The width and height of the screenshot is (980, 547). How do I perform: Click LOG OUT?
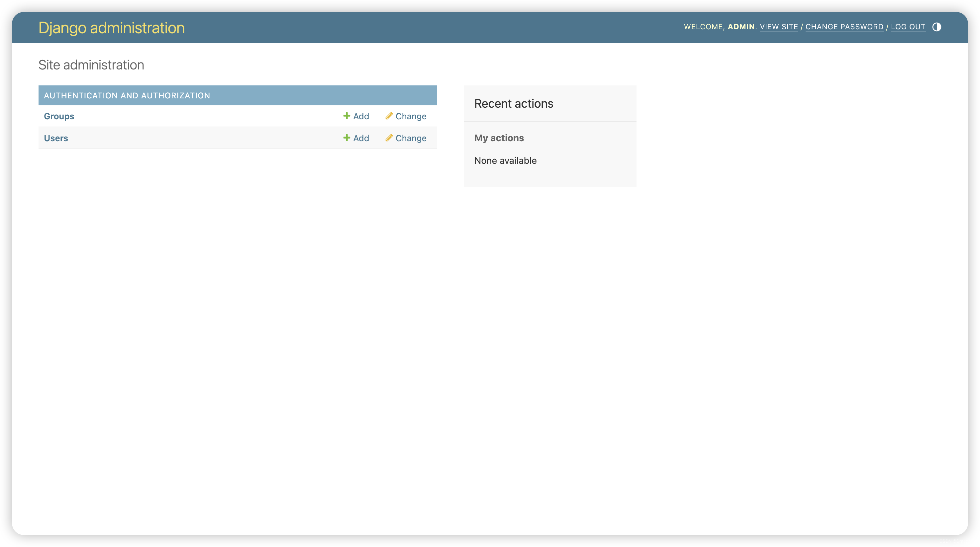pyautogui.click(x=909, y=27)
